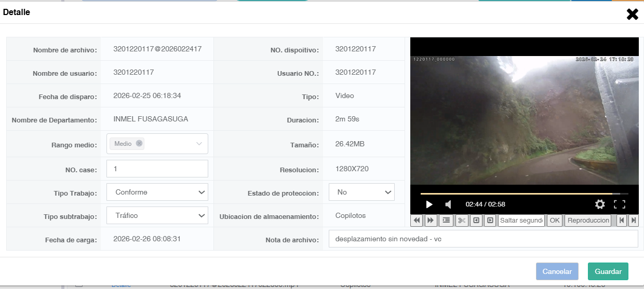Click the Detalle dialog title
This screenshot has width=644, height=289.
(17, 12)
